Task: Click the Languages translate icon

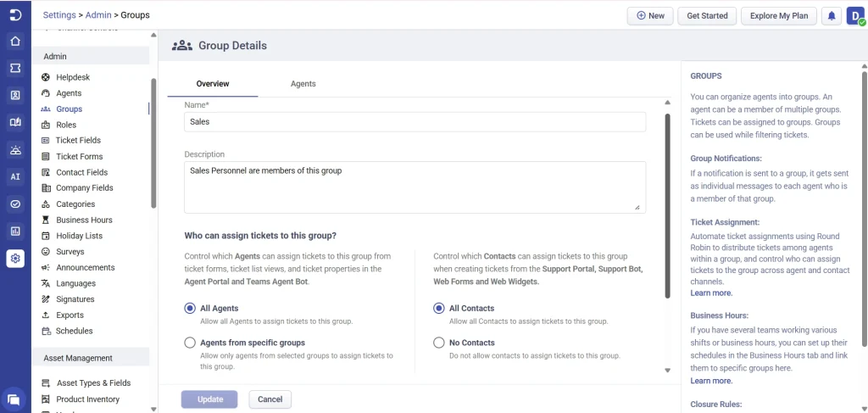Action: [46, 283]
